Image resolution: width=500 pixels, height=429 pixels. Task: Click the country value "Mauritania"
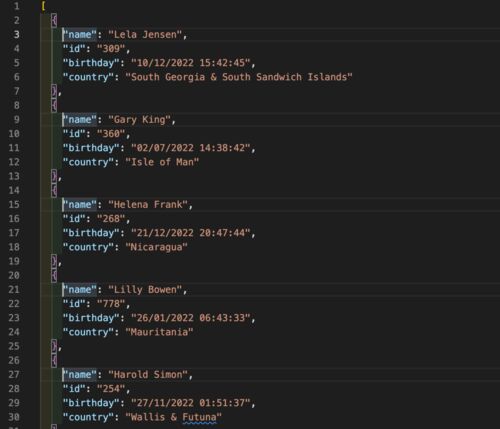(159, 332)
